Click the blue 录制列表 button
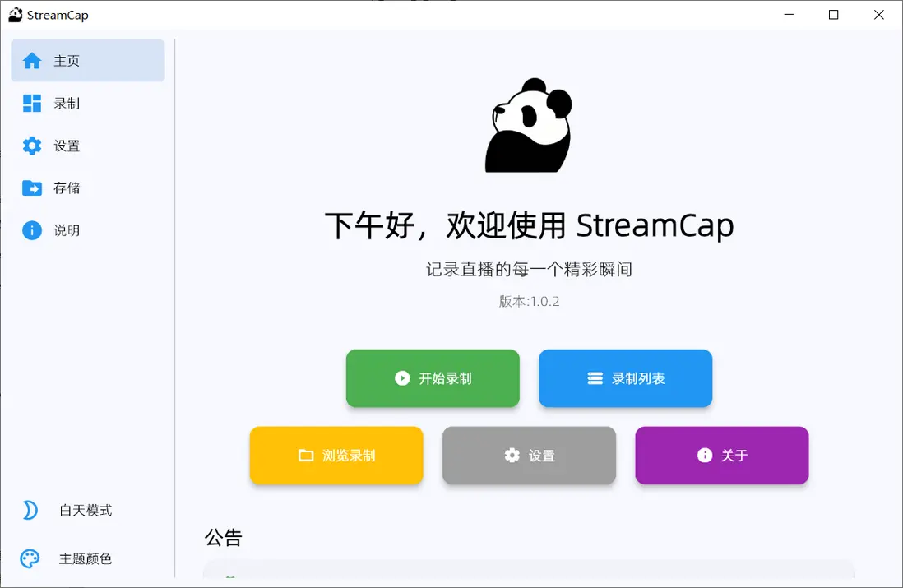Viewport: 903px width, 588px height. [625, 378]
